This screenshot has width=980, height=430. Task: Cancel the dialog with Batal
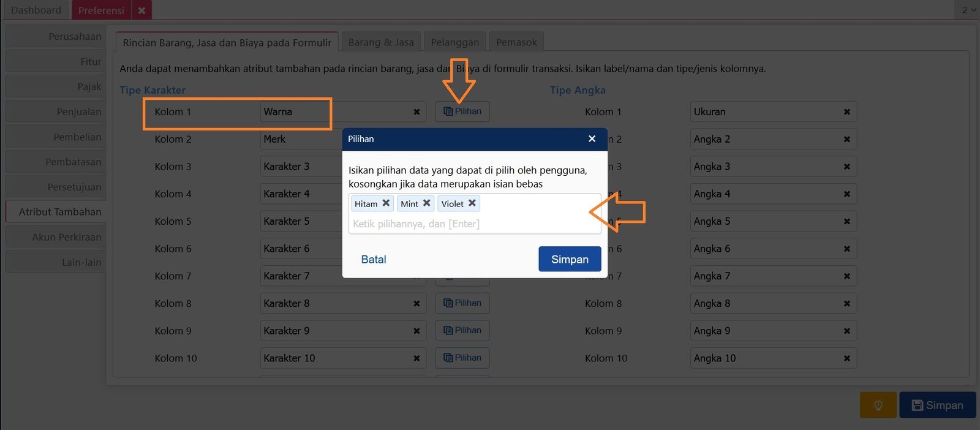coord(374,259)
